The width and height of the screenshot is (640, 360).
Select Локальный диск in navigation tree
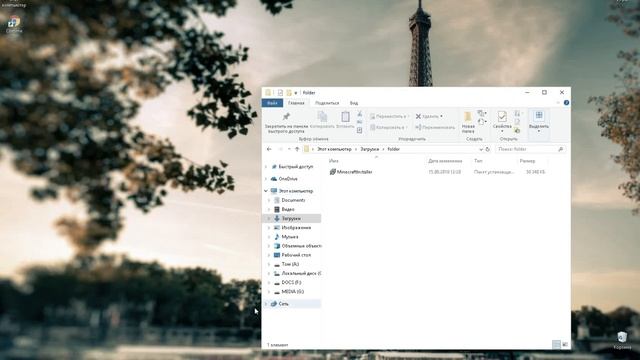click(x=301, y=273)
